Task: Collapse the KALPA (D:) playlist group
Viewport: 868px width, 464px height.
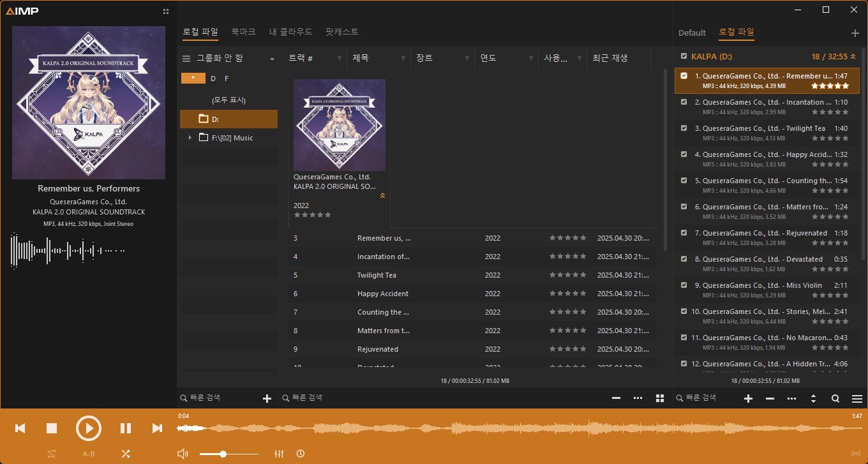Action: pos(853,56)
